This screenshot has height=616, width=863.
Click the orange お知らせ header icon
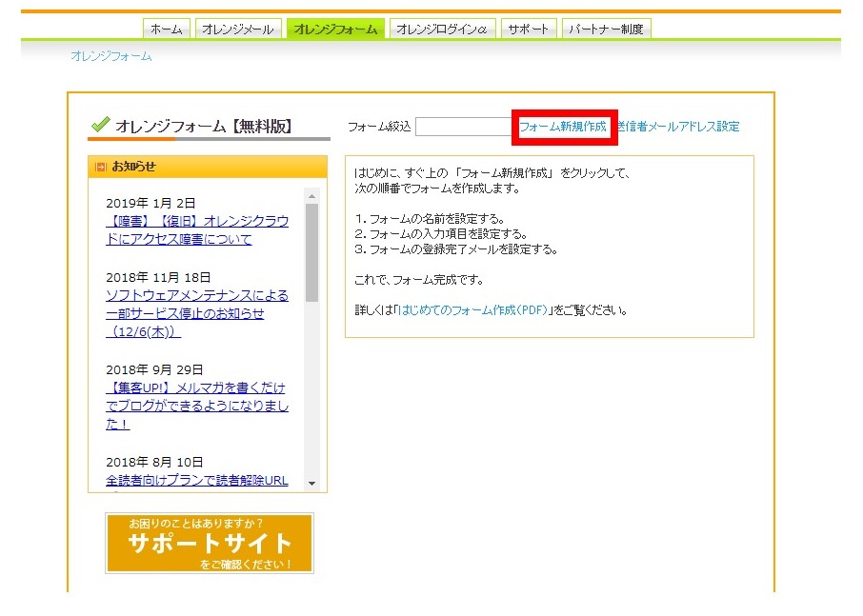click(100, 167)
